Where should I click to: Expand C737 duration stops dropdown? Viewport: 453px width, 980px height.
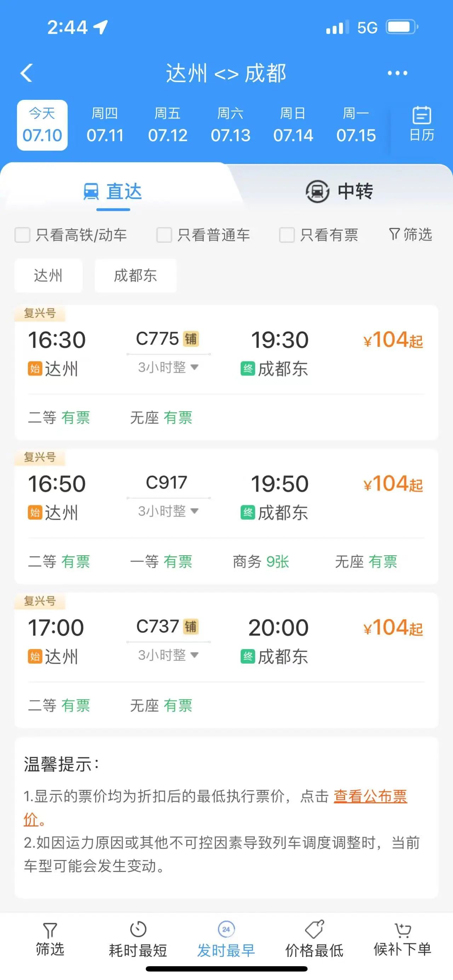(x=194, y=655)
